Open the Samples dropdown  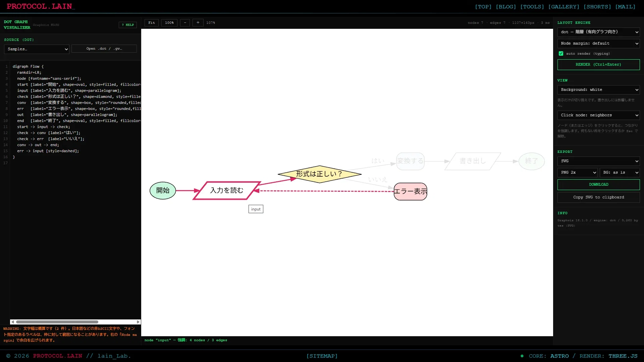(x=37, y=49)
